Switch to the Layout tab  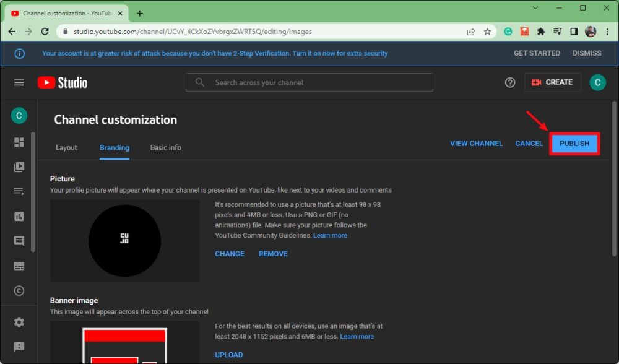[x=66, y=148]
